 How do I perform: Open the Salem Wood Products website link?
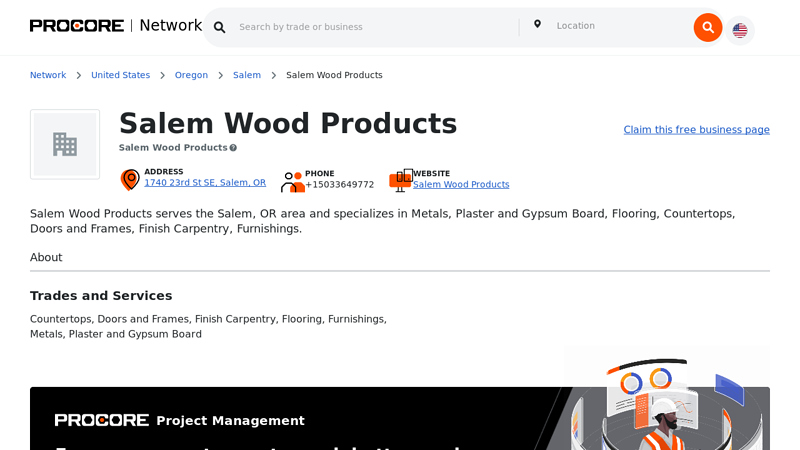tap(461, 185)
